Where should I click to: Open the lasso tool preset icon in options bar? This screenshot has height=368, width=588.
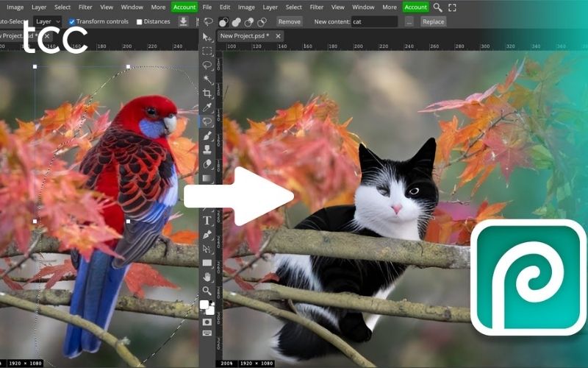(209, 21)
